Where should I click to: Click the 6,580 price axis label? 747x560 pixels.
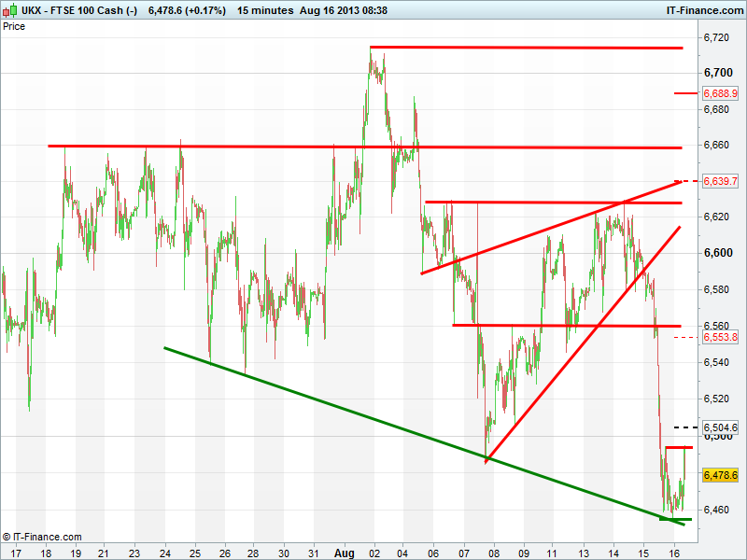pyautogui.click(x=716, y=289)
